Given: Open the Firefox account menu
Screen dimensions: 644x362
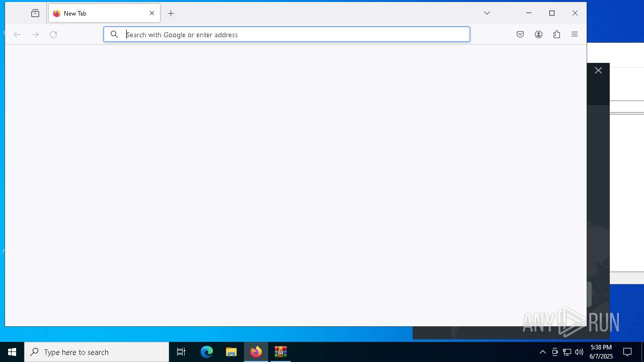Looking at the screenshot, I should (x=538, y=35).
